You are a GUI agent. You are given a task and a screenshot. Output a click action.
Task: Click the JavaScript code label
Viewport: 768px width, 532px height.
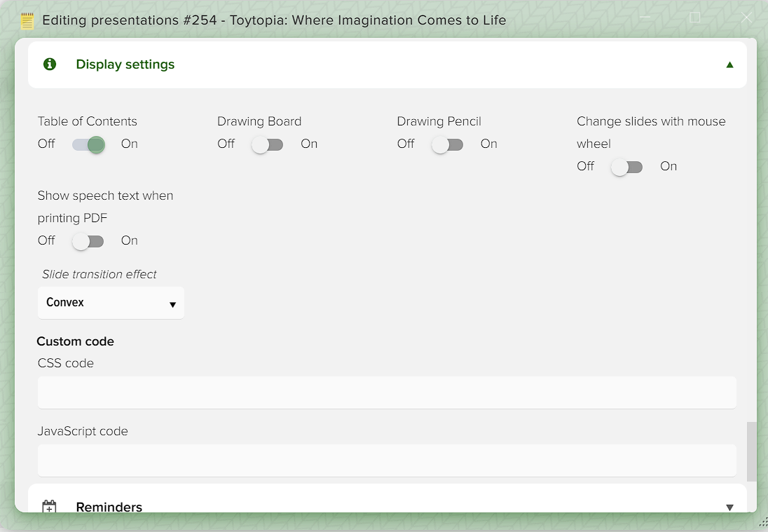[83, 431]
